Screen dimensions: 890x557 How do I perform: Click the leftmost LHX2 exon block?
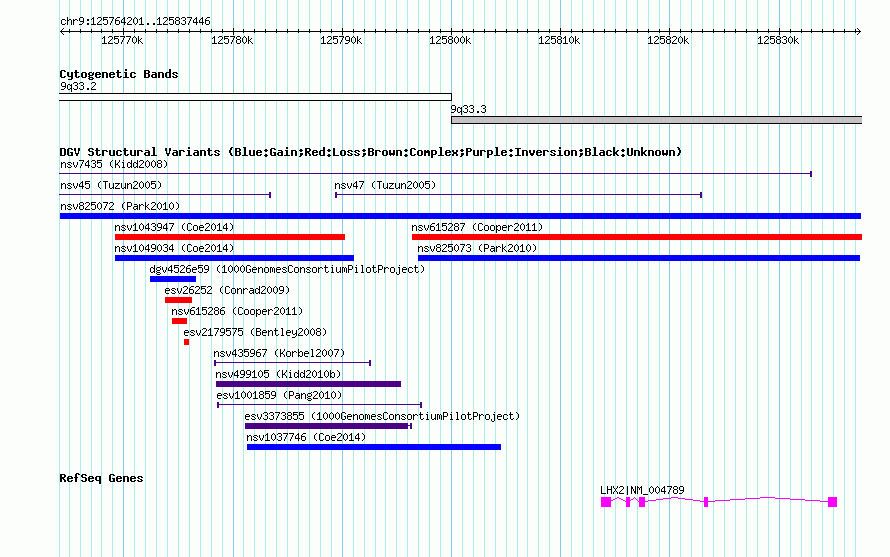(606, 502)
